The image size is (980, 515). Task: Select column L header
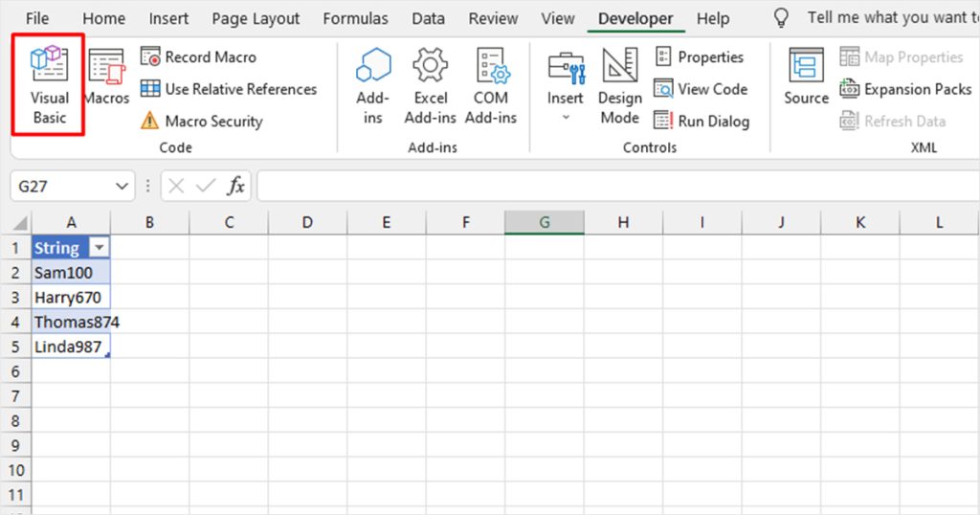coord(939,222)
